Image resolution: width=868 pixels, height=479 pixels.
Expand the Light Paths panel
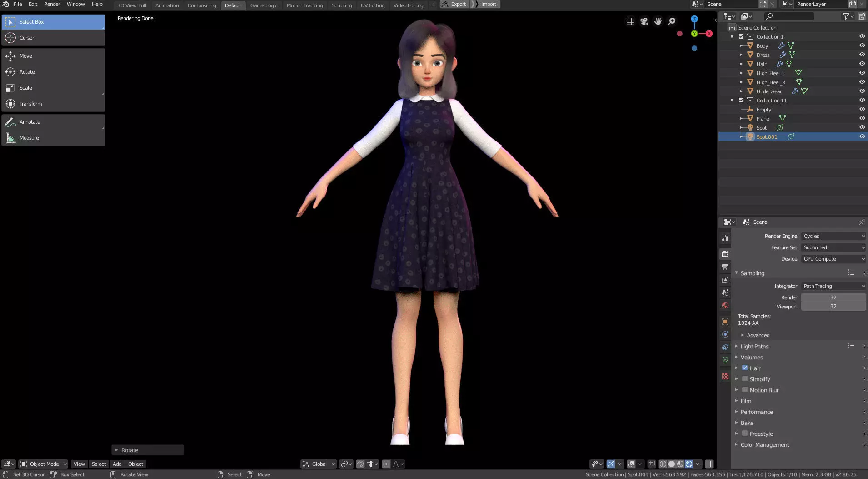tap(754, 346)
